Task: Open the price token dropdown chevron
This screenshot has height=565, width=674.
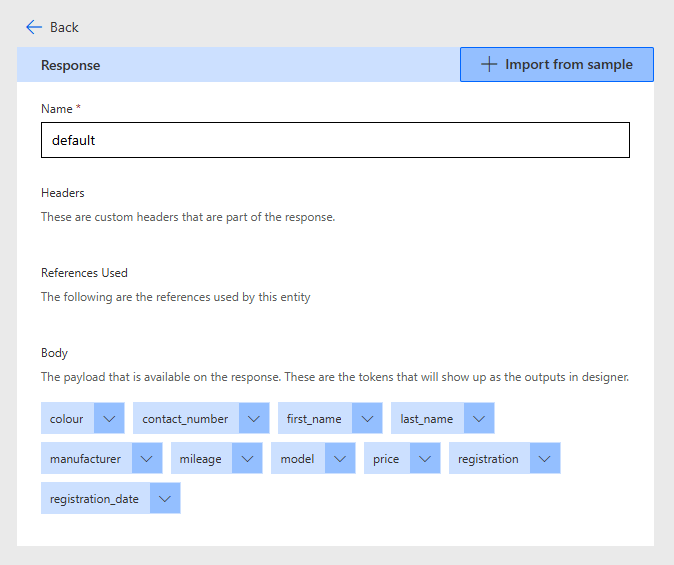Action: coord(425,459)
